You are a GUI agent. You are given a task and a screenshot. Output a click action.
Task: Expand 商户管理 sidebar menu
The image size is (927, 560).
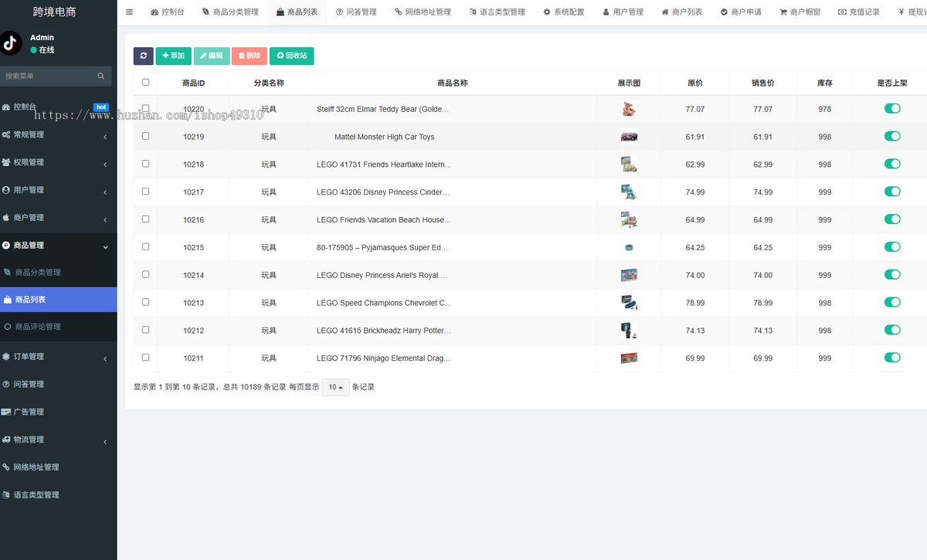pos(59,218)
